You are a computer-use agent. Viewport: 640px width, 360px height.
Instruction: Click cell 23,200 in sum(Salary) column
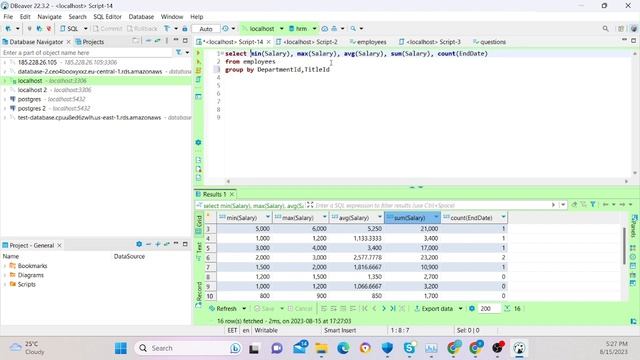(412, 258)
